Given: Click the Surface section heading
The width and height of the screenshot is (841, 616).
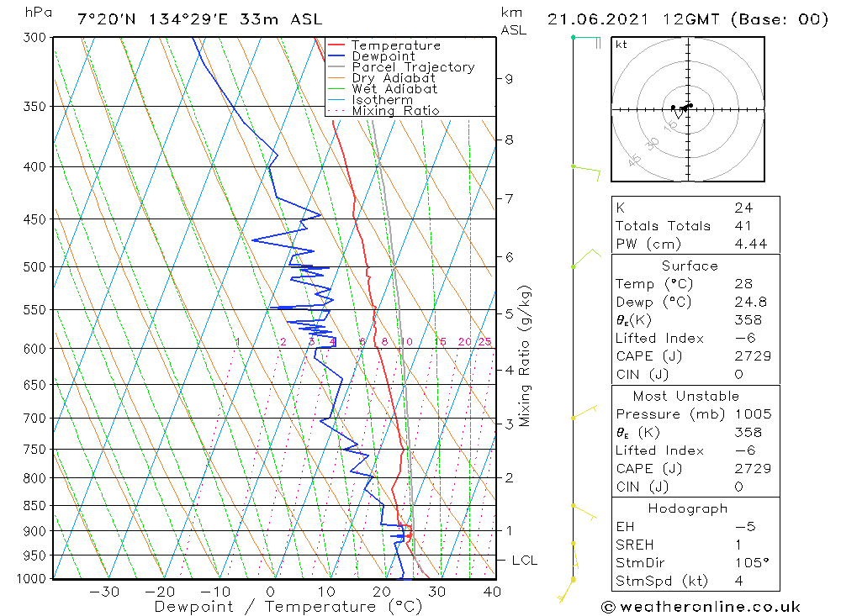Looking at the screenshot, I should coord(690,266).
